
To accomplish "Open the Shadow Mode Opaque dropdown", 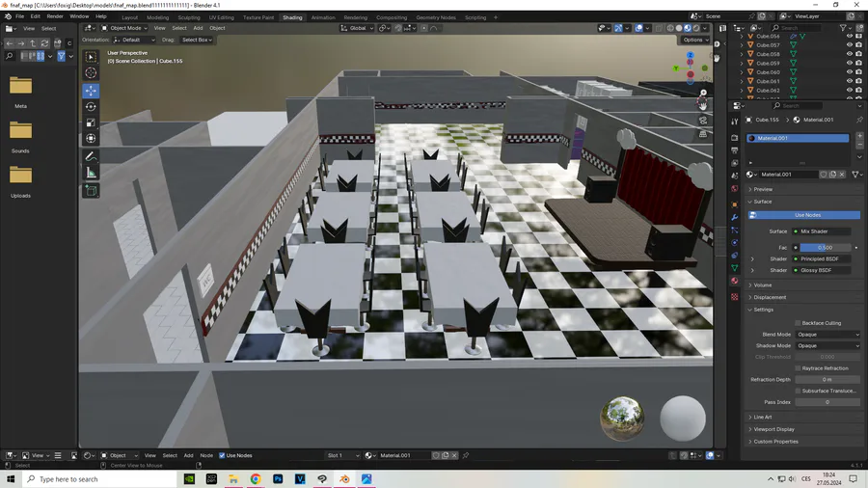I will pyautogui.click(x=827, y=346).
